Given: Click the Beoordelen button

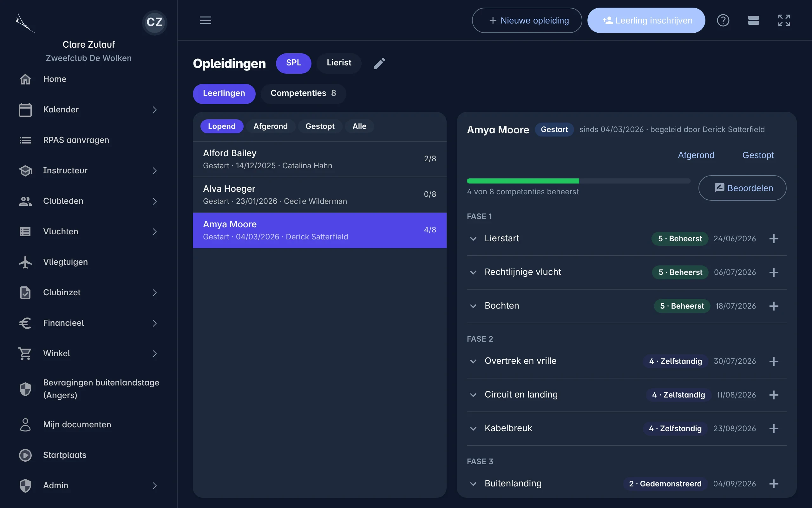Looking at the screenshot, I should 742,188.
